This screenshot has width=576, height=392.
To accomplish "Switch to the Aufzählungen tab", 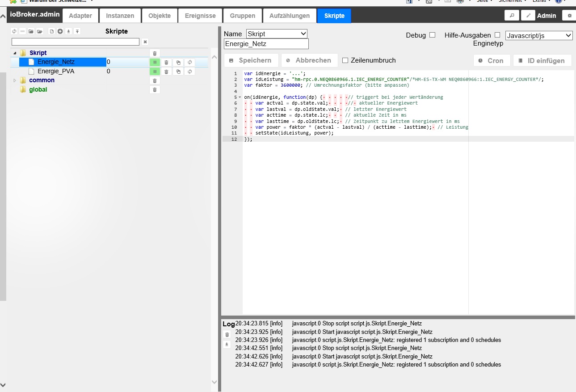I will [290, 16].
